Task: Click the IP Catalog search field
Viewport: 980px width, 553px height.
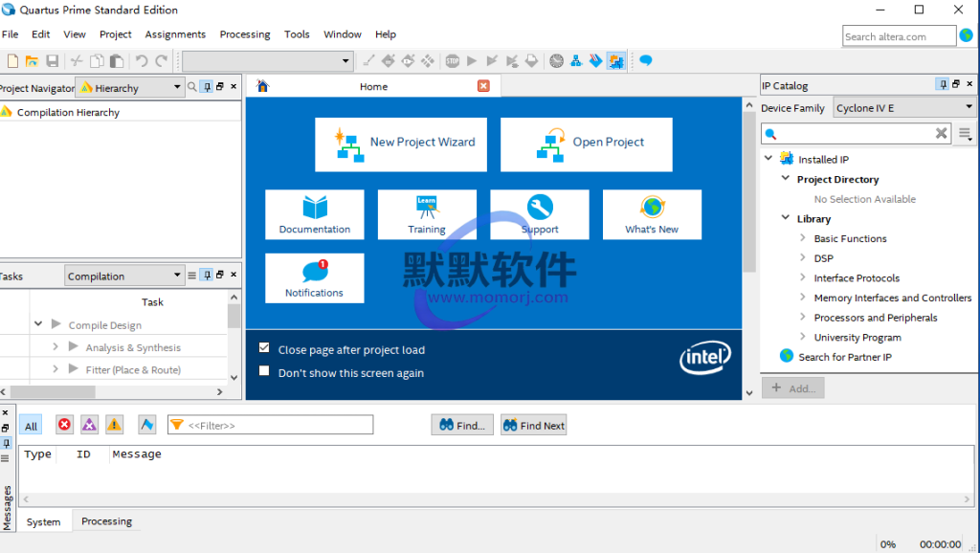Action: [857, 133]
